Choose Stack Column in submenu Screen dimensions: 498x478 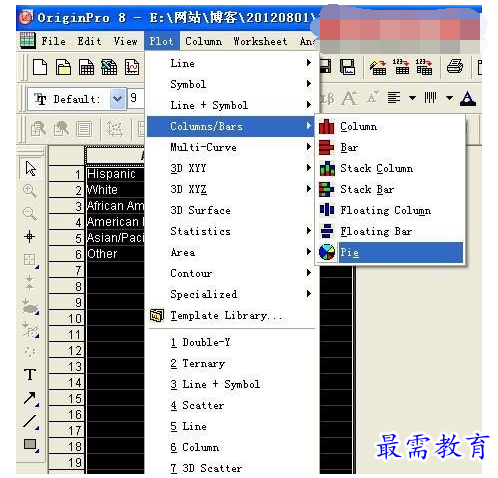tap(390, 168)
